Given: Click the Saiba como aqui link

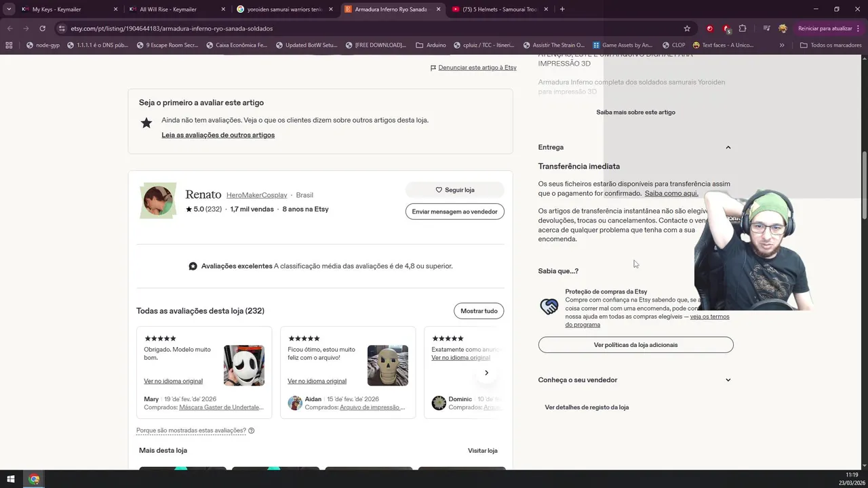Looking at the screenshot, I should pyautogui.click(x=671, y=194).
